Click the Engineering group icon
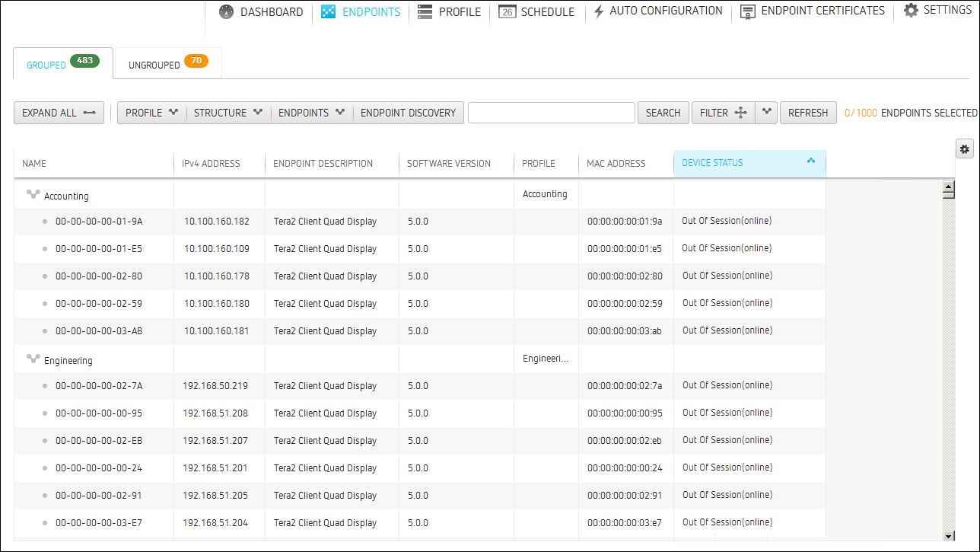The height and width of the screenshot is (552, 980). coord(33,359)
